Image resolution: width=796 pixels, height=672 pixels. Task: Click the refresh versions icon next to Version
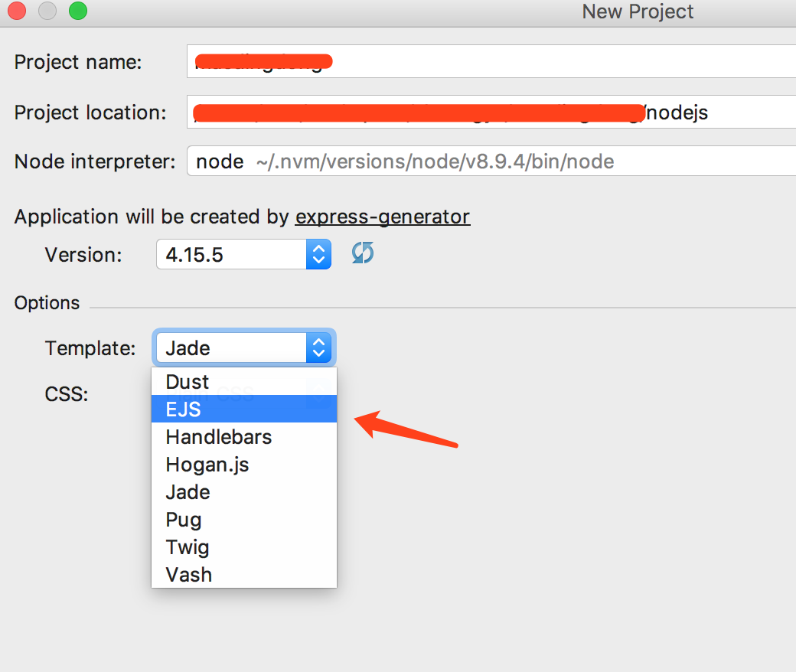pos(362,253)
